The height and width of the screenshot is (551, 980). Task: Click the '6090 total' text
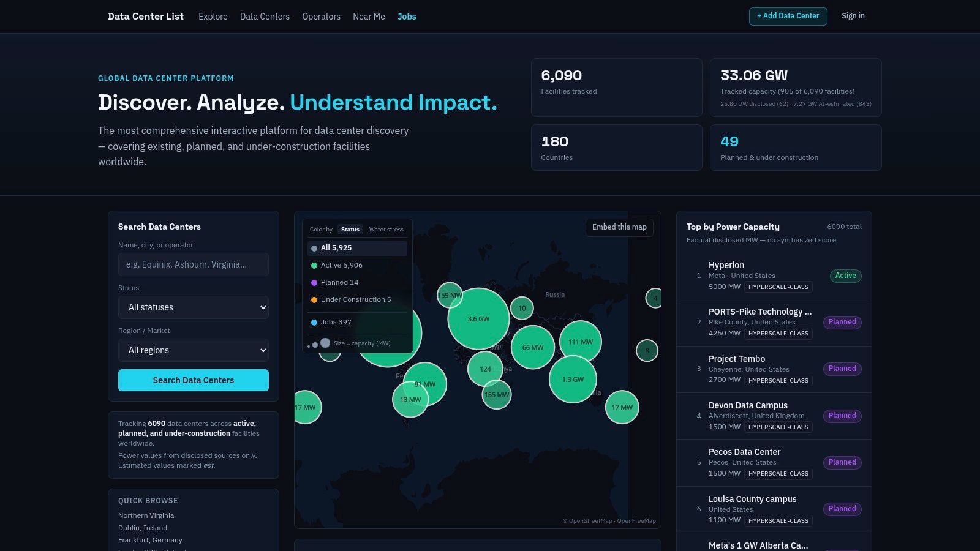844,227
